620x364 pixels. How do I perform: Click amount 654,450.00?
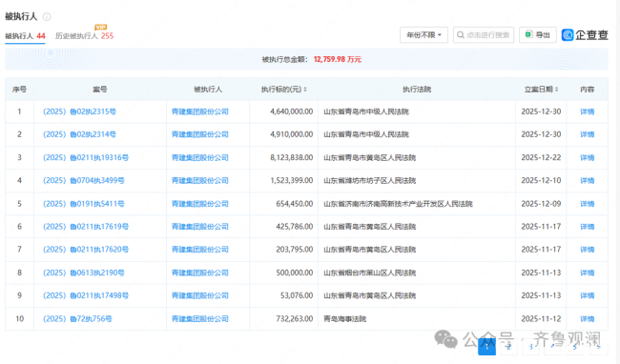click(294, 204)
